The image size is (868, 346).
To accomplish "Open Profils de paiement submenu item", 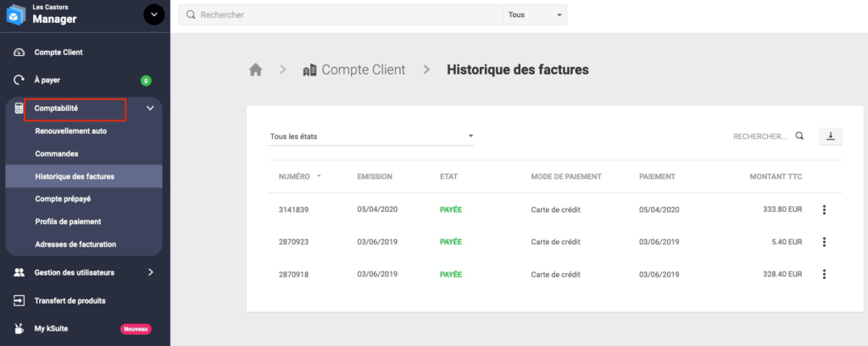I will tap(68, 221).
